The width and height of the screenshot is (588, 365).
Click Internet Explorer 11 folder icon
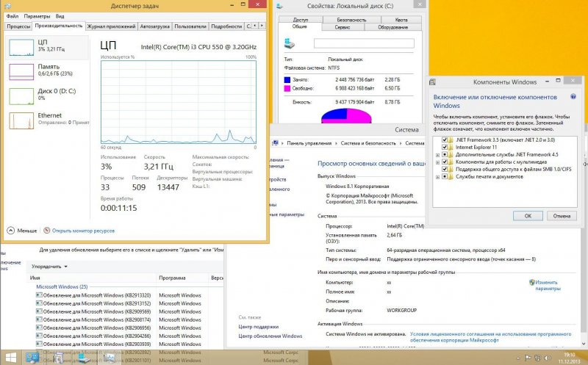point(451,147)
